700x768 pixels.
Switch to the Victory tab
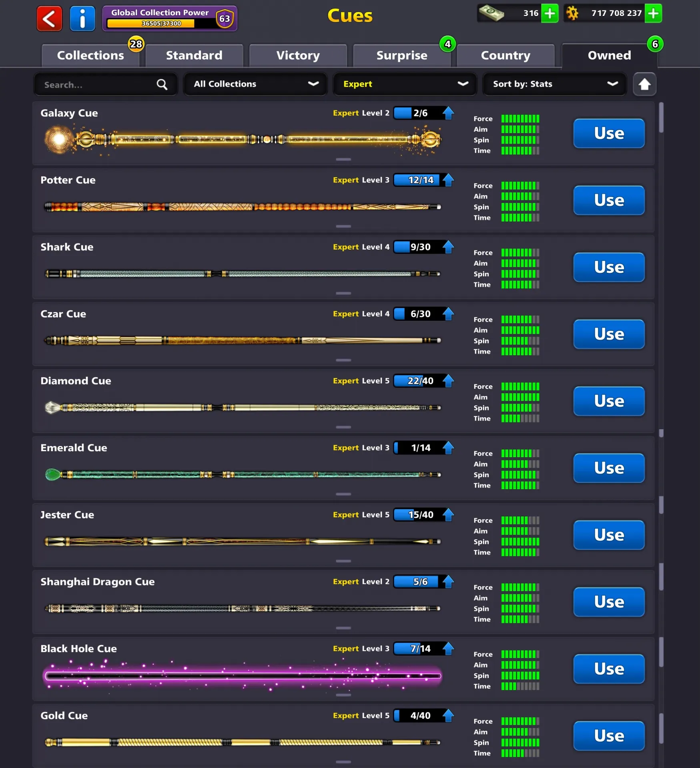298,55
